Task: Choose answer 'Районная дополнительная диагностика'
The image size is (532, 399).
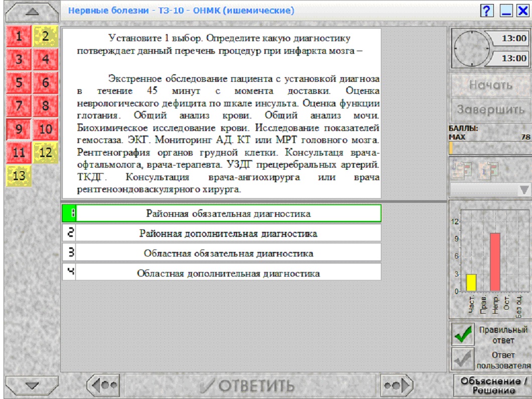Action: tap(221, 233)
